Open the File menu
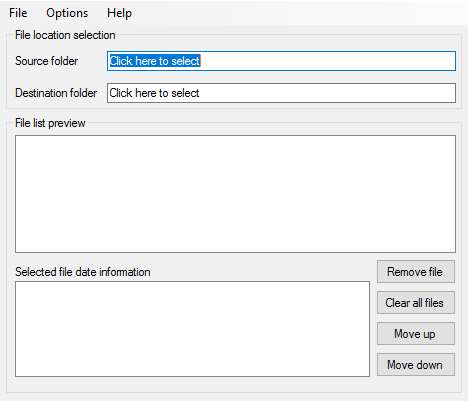Screen dimensions: 468x401 pos(18,13)
